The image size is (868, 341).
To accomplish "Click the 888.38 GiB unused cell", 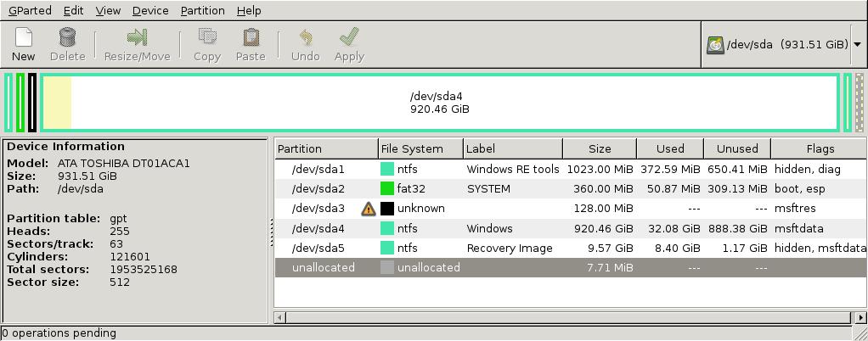I will tap(739, 229).
